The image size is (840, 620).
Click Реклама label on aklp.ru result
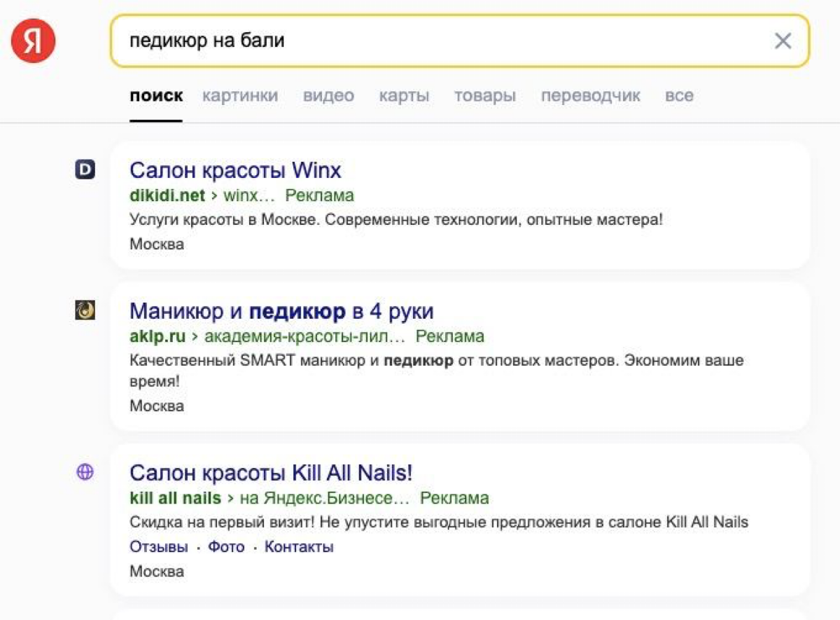click(x=450, y=336)
